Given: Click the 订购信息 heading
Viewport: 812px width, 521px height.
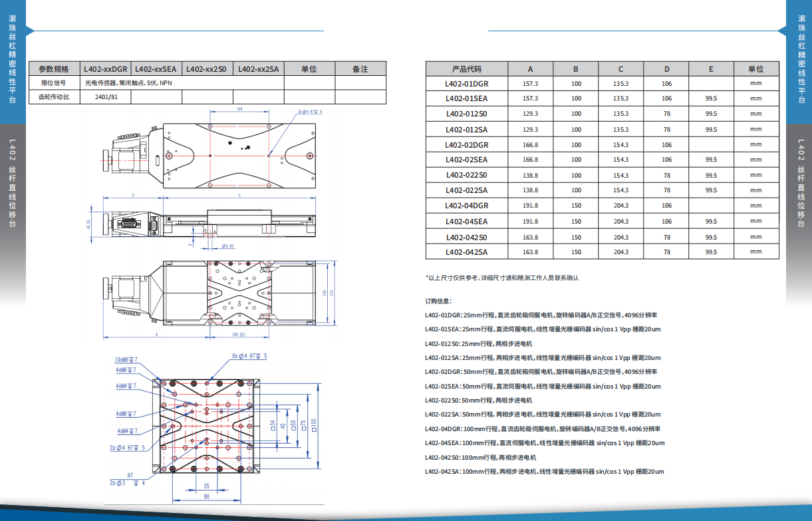Looking at the screenshot, I should click(x=438, y=301).
